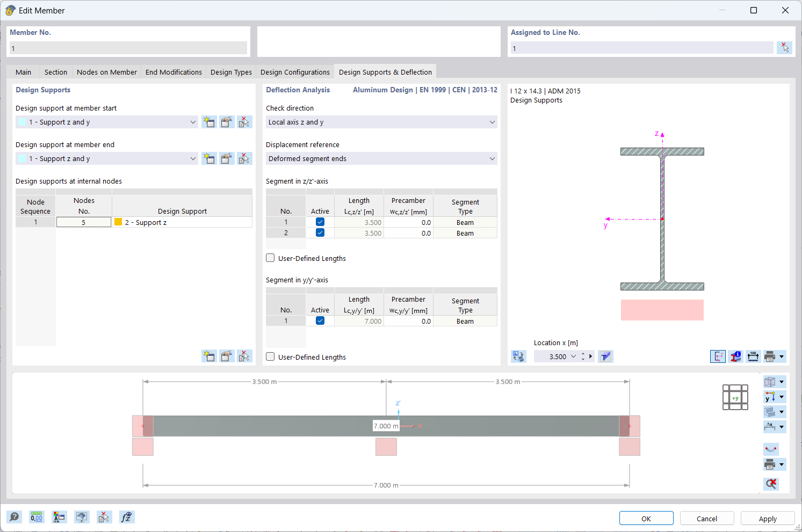The image size is (802, 532).
Task: Click the yellow swatch next to 2 - Support z
Action: [118, 222]
